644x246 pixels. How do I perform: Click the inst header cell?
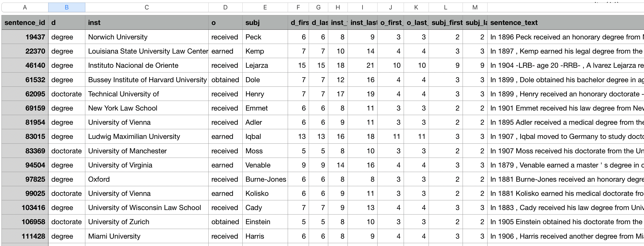(147, 23)
